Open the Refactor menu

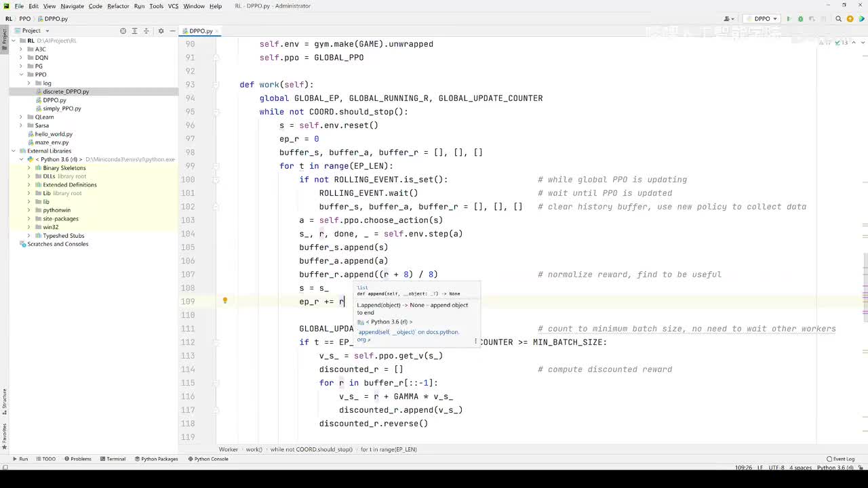tap(118, 6)
